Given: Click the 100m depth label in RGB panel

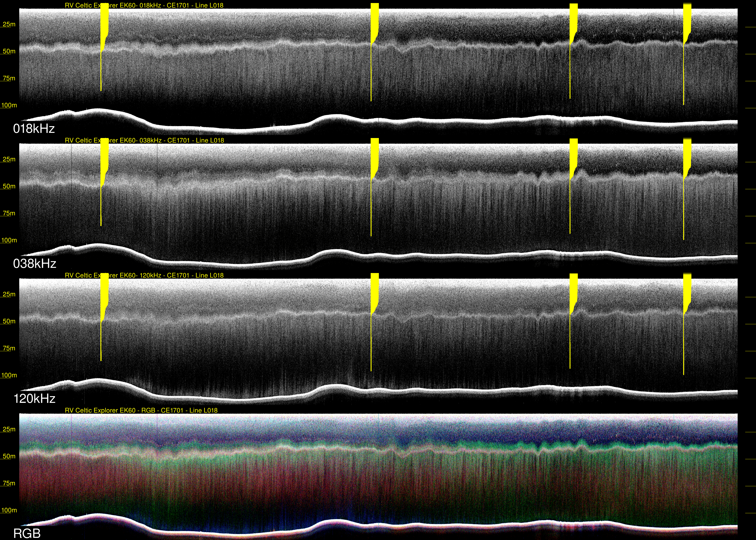Looking at the screenshot, I should (9, 510).
